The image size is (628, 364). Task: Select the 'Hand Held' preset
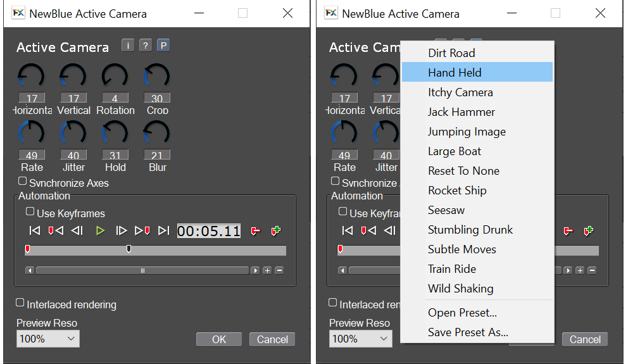(x=455, y=73)
